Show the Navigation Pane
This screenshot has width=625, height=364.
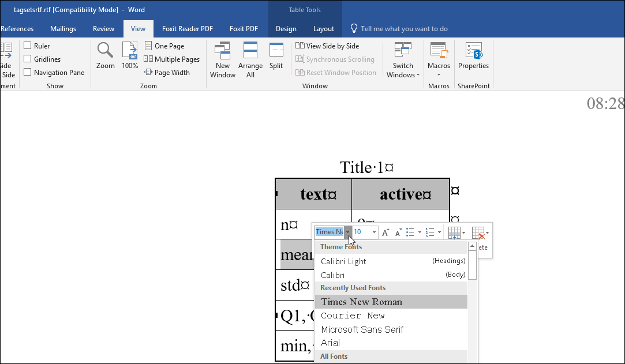(27, 72)
